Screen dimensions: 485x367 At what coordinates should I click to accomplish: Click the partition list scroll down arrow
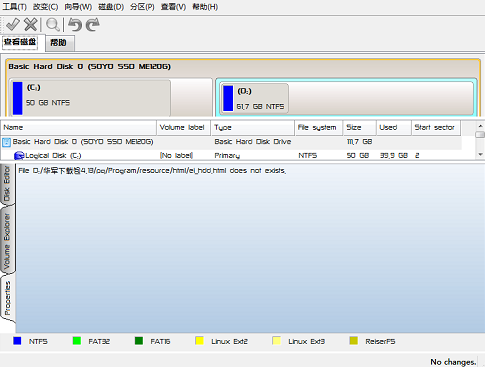point(480,154)
